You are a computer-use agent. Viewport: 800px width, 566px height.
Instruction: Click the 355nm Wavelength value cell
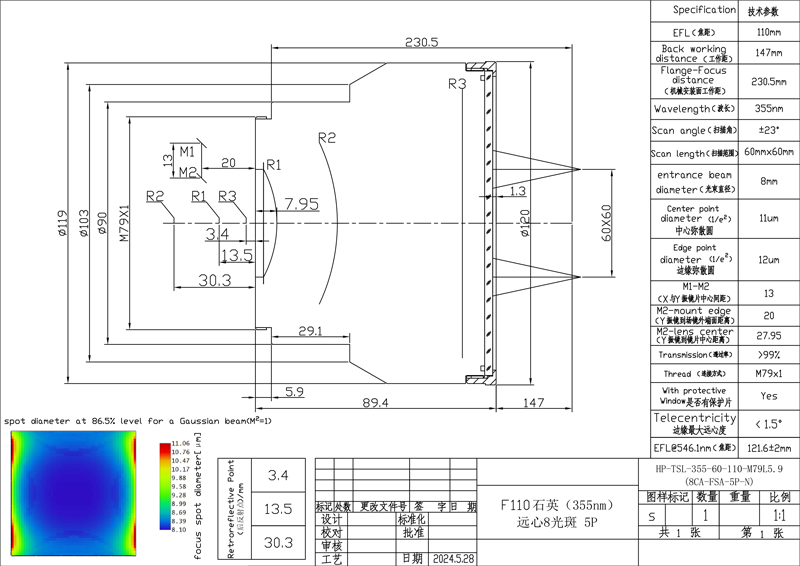point(767,108)
